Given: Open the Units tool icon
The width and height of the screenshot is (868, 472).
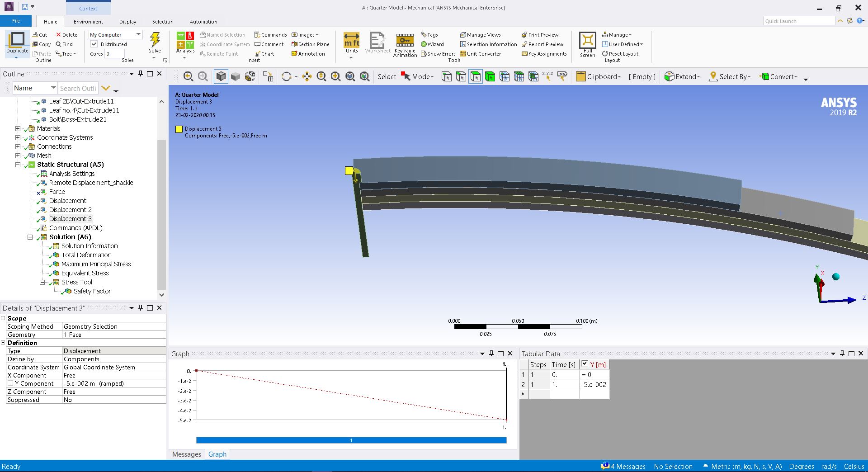Looking at the screenshot, I should (x=351, y=40).
